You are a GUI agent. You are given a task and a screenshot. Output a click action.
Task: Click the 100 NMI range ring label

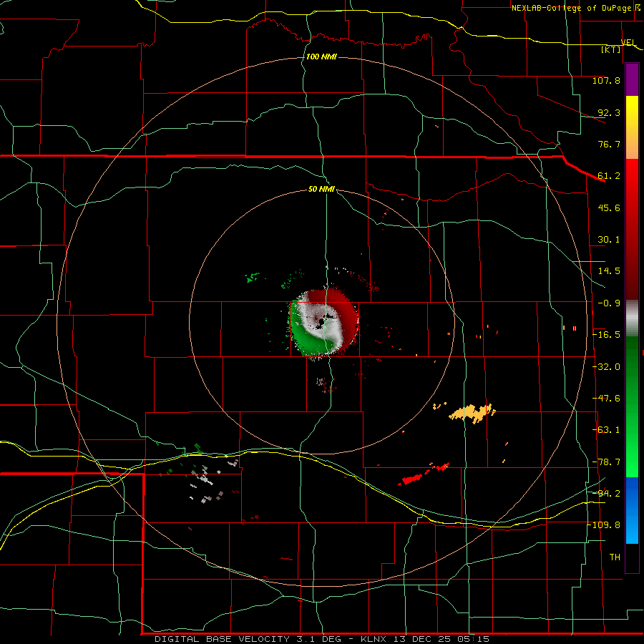321,57
